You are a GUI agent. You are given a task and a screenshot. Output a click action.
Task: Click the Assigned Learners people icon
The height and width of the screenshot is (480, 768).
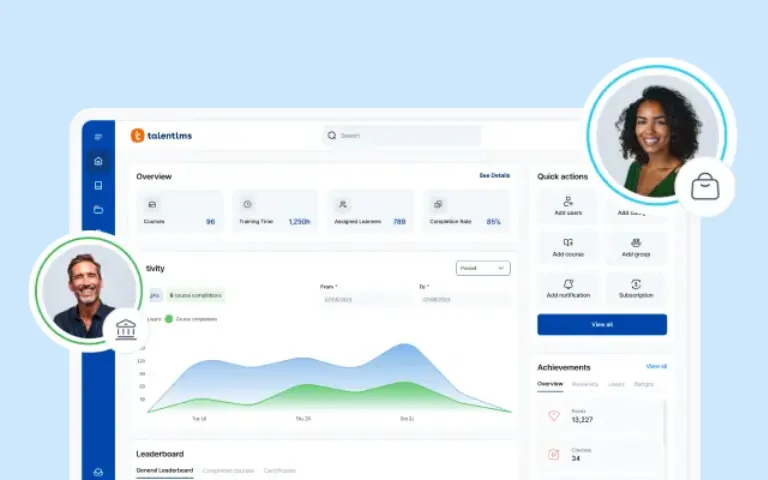click(x=343, y=204)
